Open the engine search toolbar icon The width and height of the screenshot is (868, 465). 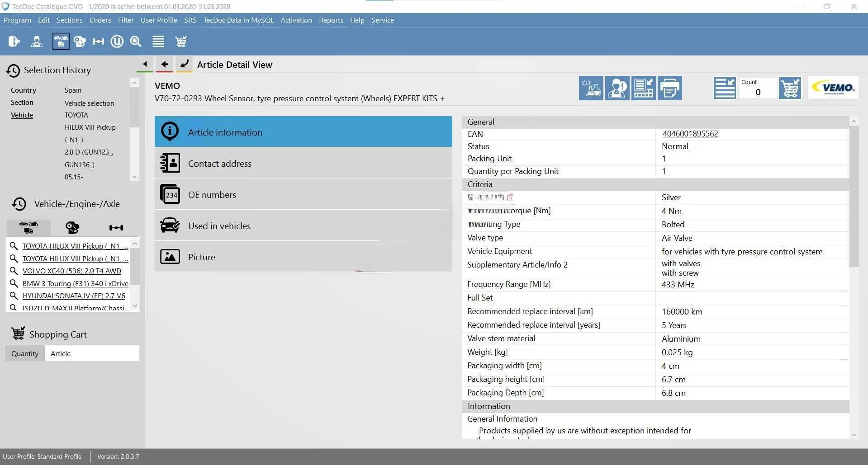80,42
